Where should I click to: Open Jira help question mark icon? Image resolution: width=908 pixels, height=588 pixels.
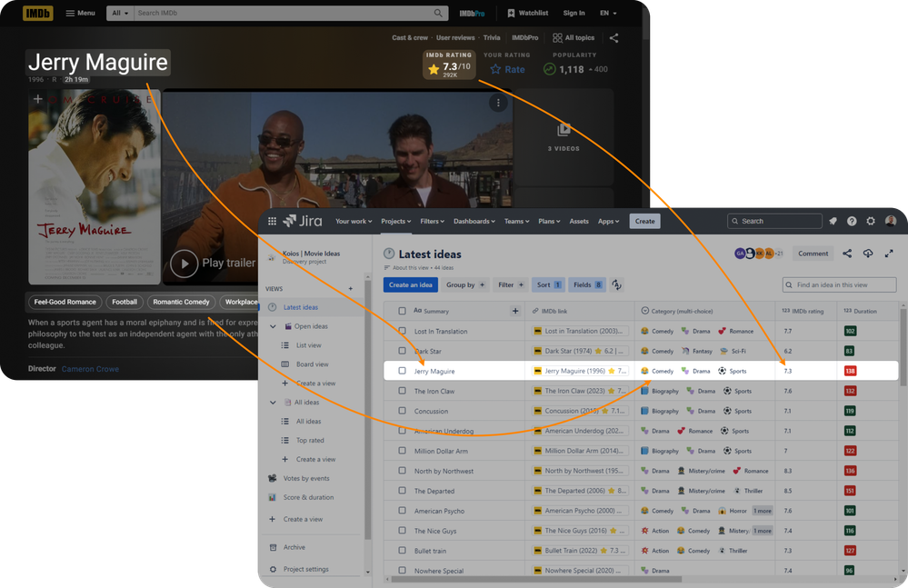[852, 221]
